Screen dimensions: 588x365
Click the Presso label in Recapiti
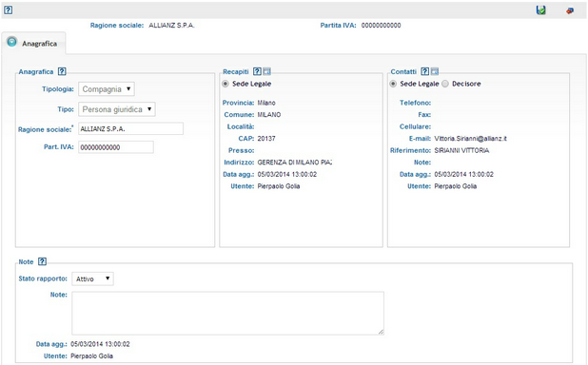coord(241,150)
